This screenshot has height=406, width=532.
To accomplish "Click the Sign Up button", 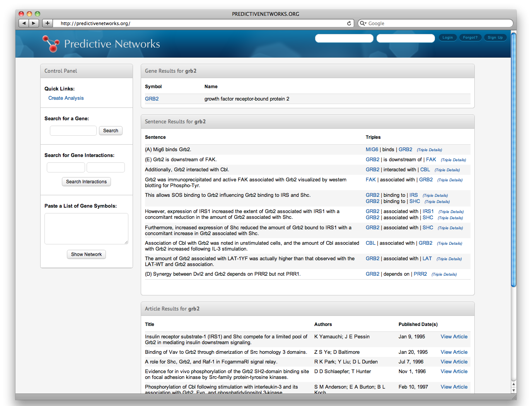I will click(495, 38).
